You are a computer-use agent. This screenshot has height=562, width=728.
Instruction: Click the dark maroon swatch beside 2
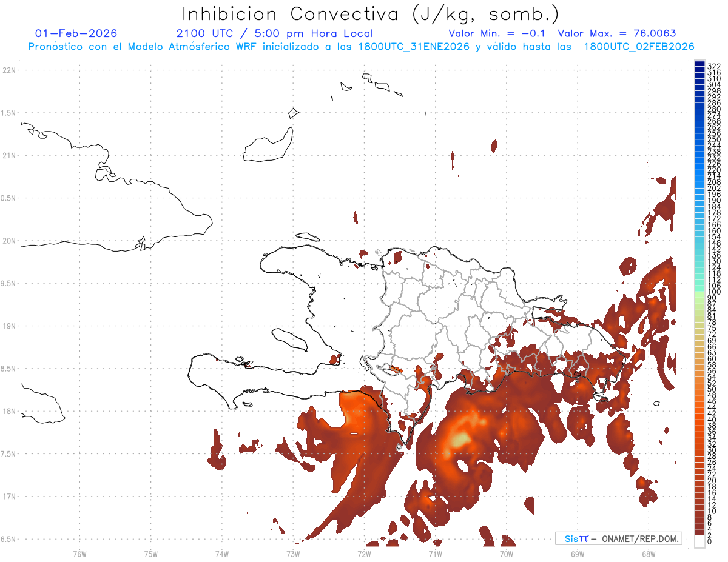(699, 534)
